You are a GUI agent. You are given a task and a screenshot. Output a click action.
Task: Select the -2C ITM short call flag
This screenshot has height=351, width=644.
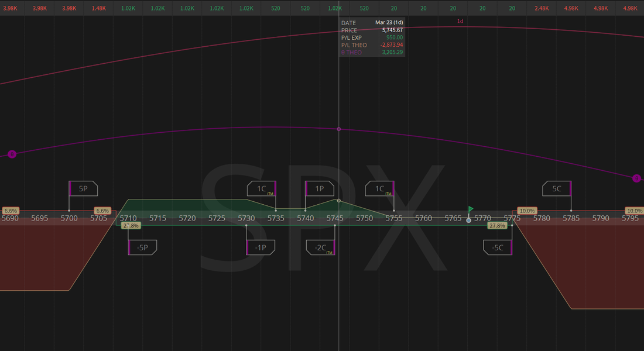point(321,247)
